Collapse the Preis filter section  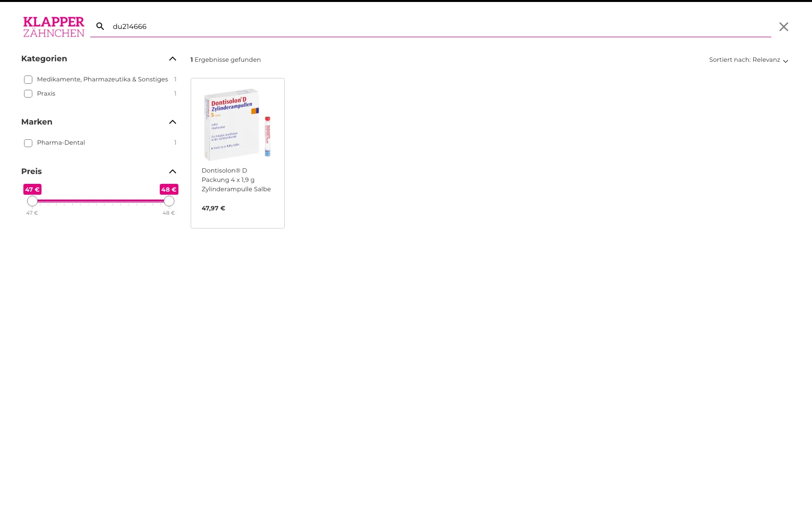coord(172,172)
